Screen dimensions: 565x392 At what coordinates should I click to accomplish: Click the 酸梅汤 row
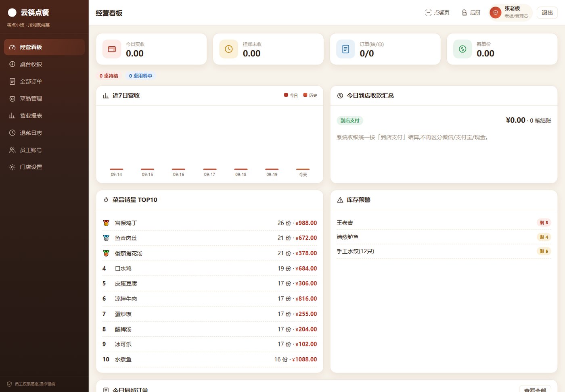(209, 329)
